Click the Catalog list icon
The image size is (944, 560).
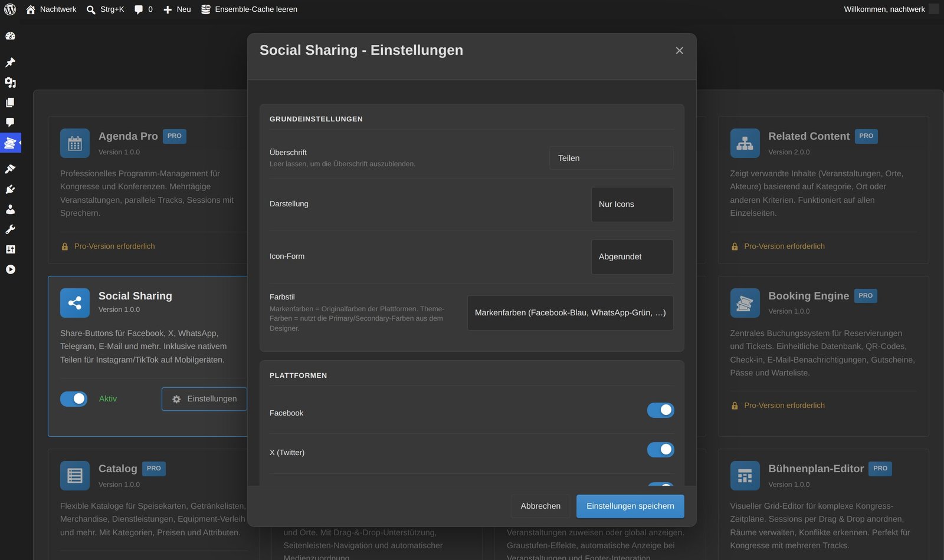click(x=75, y=476)
